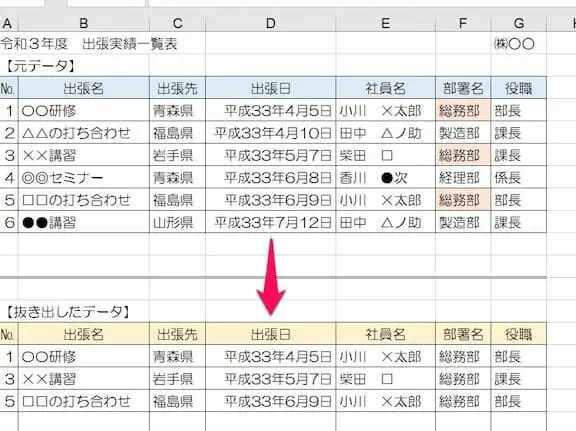Click the red downward arrow shape
The width and height of the screenshot is (576, 431).
tap(271, 277)
